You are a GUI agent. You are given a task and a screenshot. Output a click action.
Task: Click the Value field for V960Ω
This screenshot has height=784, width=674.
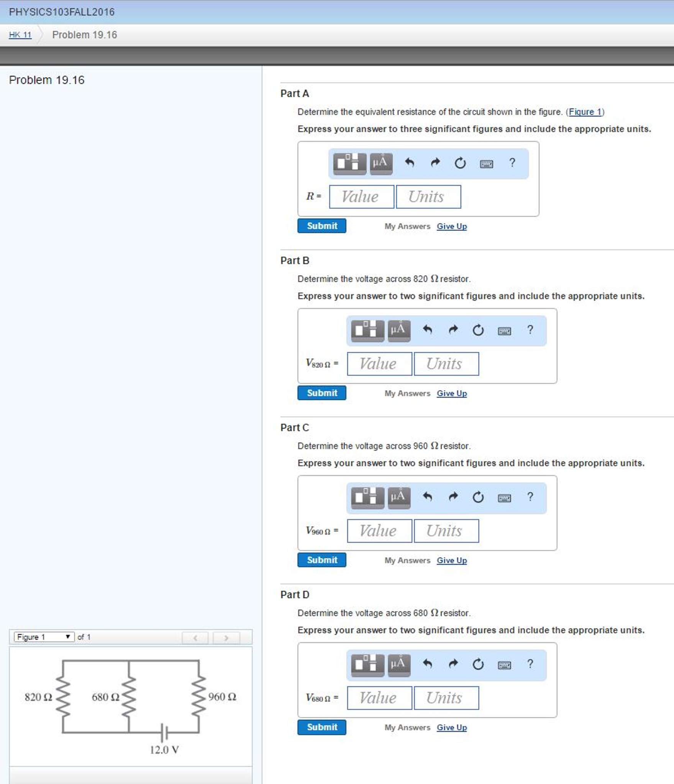379,531
